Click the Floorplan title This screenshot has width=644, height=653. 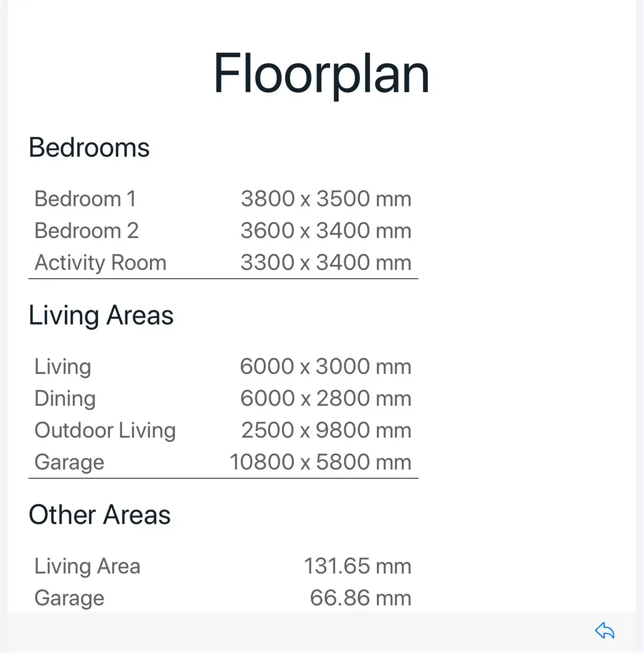click(x=322, y=73)
